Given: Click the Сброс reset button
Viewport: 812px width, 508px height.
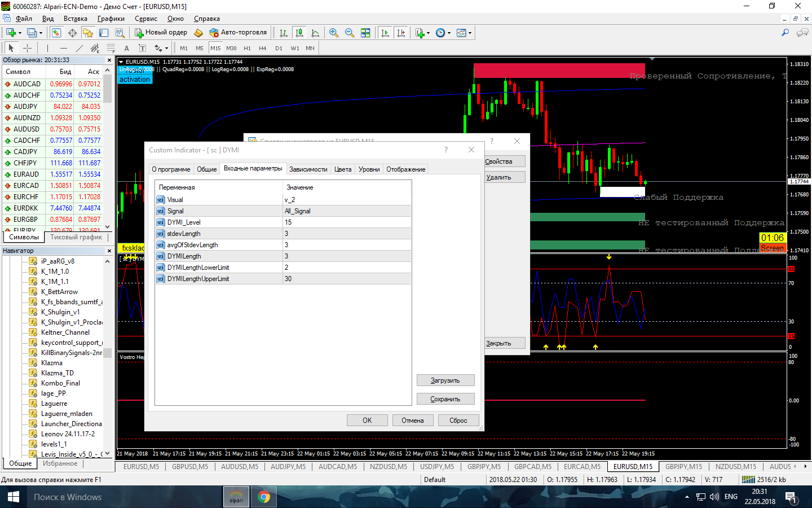Looking at the screenshot, I should coord(458,421).
